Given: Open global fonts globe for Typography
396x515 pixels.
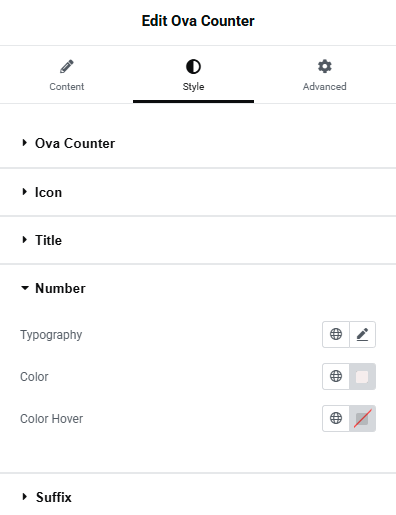Looking at the screenshot, I should pyautogui.click(x=336, y=334).
